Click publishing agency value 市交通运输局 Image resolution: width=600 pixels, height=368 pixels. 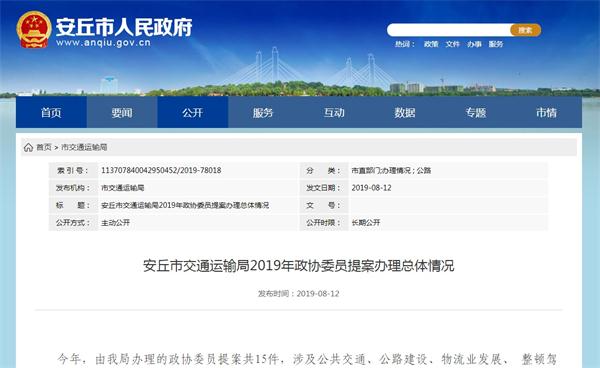(x=122, y=188)
